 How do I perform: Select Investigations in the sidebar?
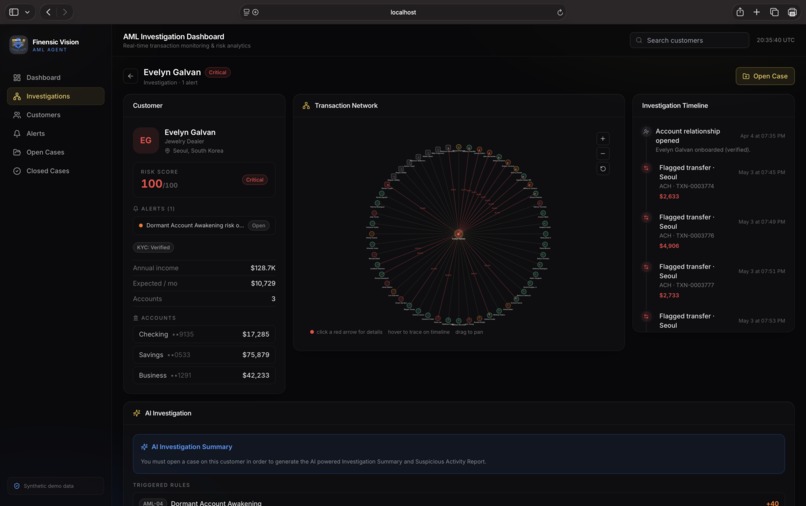56,96
